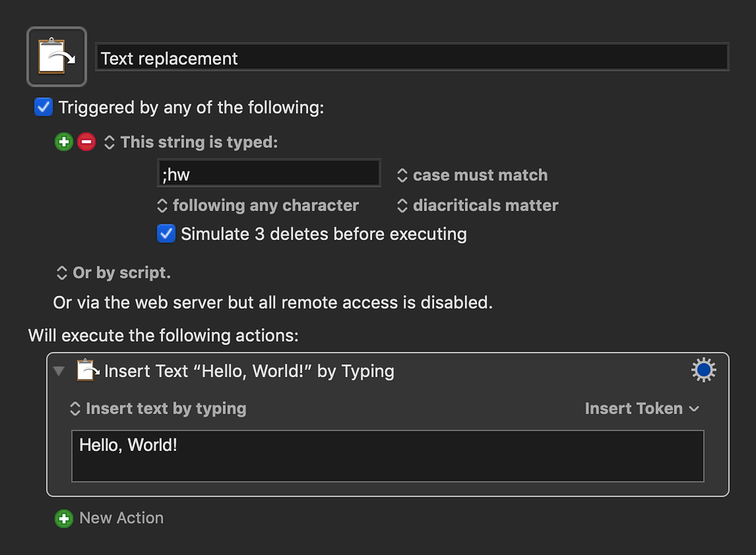Click the macro's clipboard icon at top left

[x=56, y=56]
